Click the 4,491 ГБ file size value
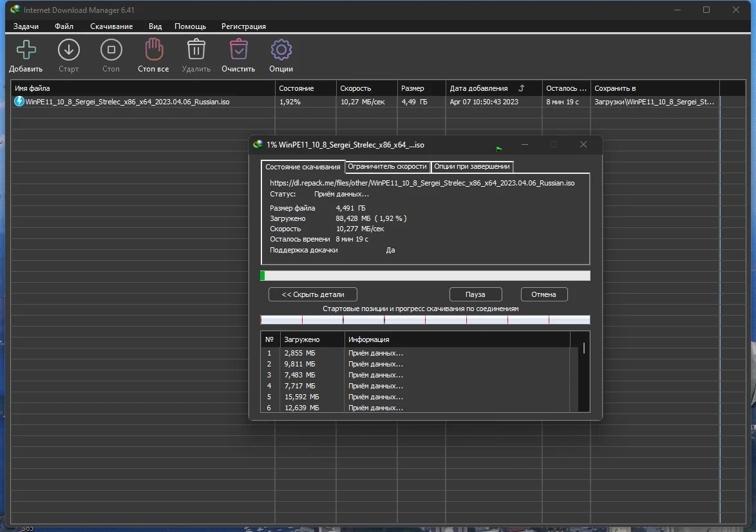756x532 pixels. 350,208
